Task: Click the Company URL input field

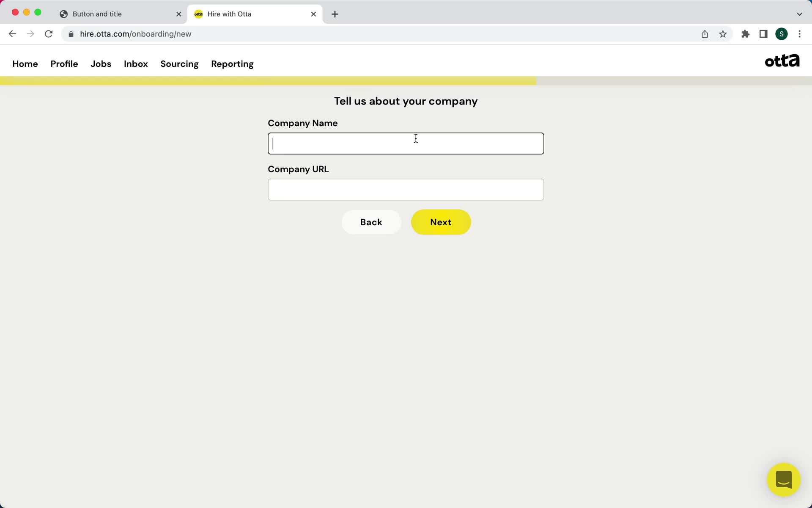Action: point(406,189)
